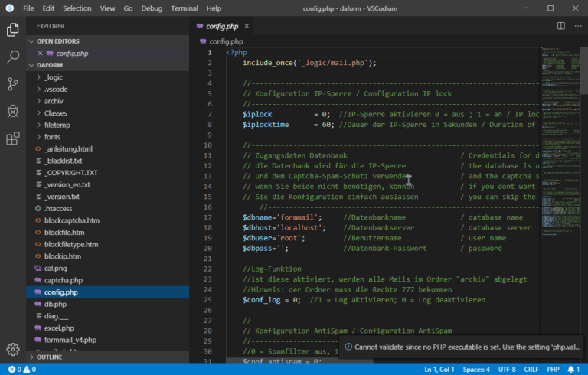Viewport: 588px width, 375px height.
Task: Open the editor More Actions ellipsis
Action: [578, 26]
